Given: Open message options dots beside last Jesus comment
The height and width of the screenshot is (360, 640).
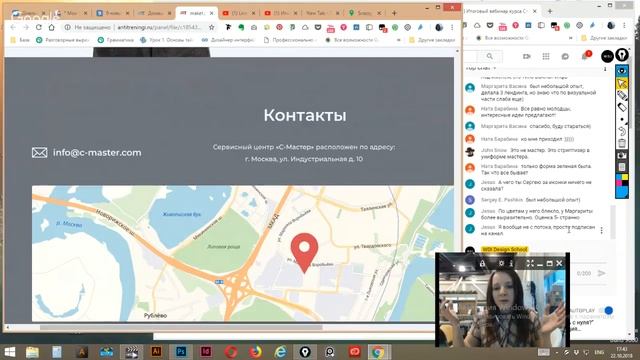Looking at the screenshot, I should click(x=601, y=231).
